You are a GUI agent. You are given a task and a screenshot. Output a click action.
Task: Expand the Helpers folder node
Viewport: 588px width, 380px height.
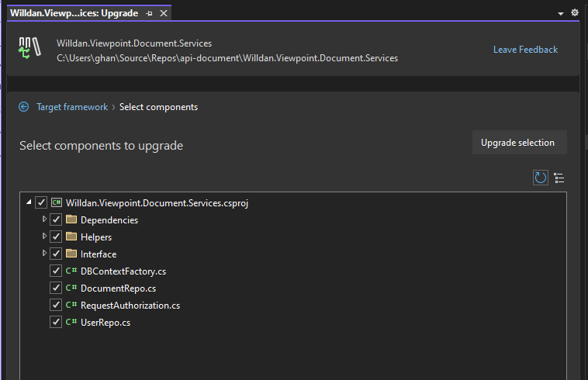pyautogui.click(x=44, y=237)
